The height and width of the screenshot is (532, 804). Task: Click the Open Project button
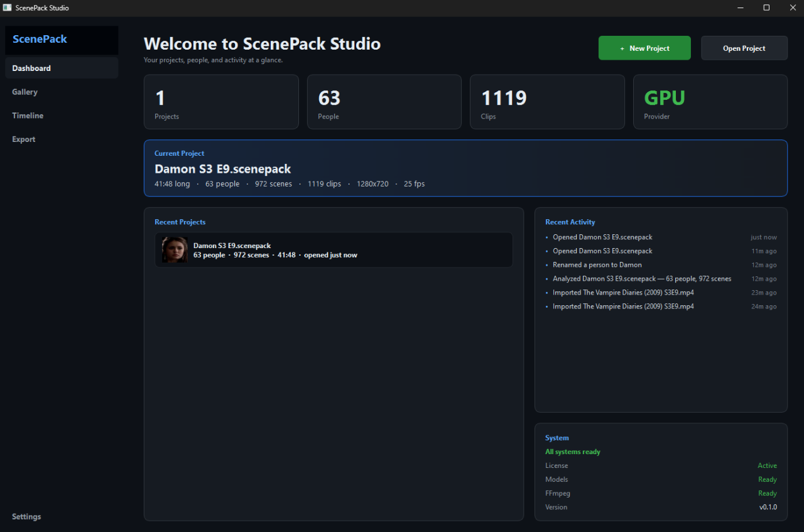coord(744,48)
